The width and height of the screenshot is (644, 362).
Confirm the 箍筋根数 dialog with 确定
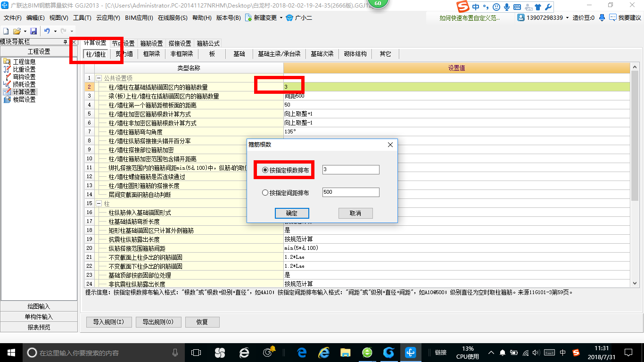(292, 213)
